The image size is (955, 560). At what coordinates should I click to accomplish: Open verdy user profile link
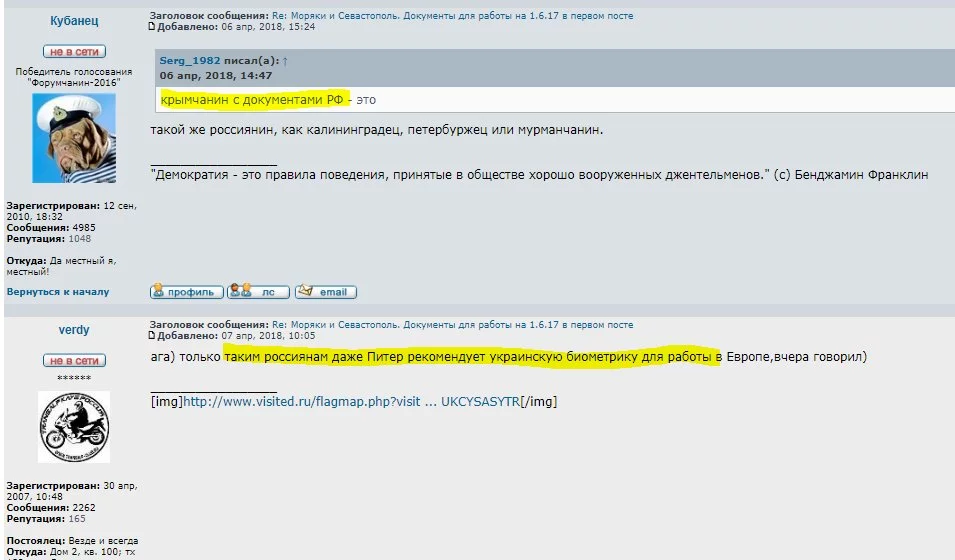click(x=74, y=330)
